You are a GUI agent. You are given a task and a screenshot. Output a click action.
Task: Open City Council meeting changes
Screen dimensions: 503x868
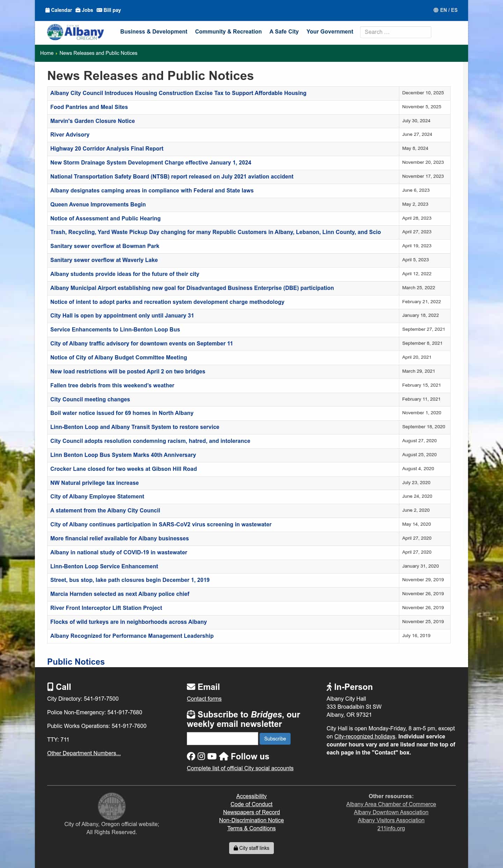90,399
